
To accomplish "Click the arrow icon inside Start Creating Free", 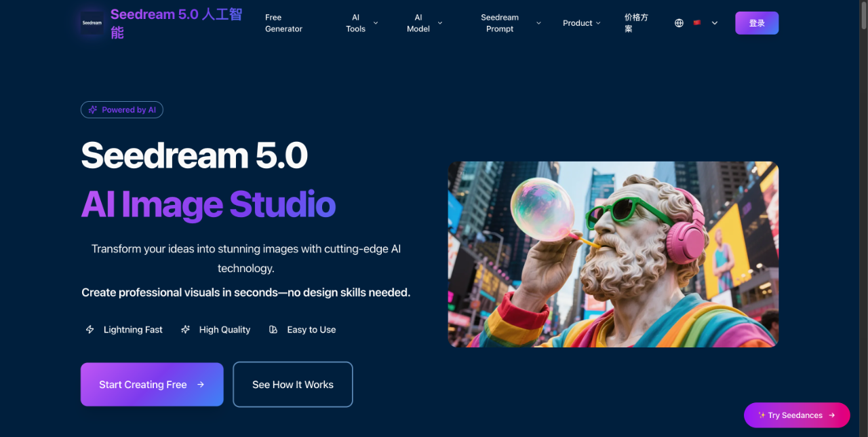I will pos(201,384).
